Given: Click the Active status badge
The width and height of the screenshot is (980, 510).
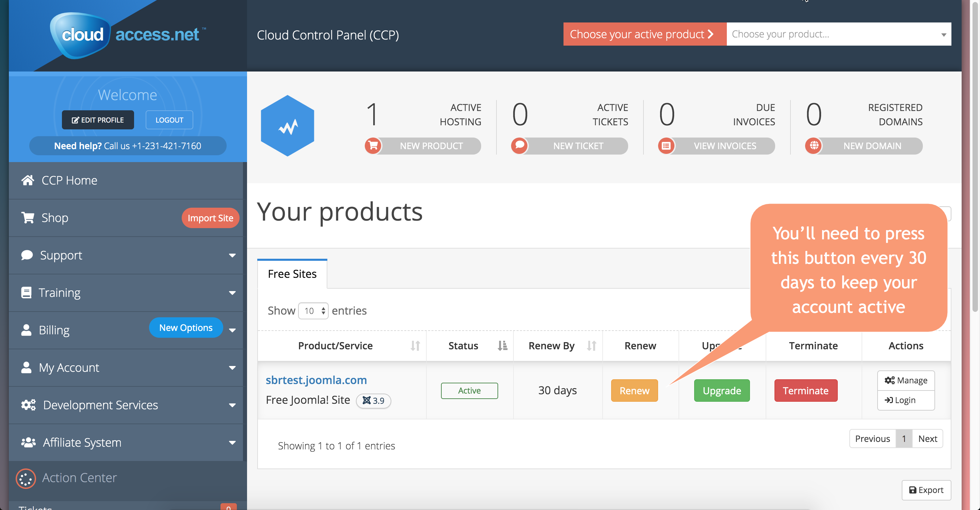Looking at the screenshot, I should (469, 391).
